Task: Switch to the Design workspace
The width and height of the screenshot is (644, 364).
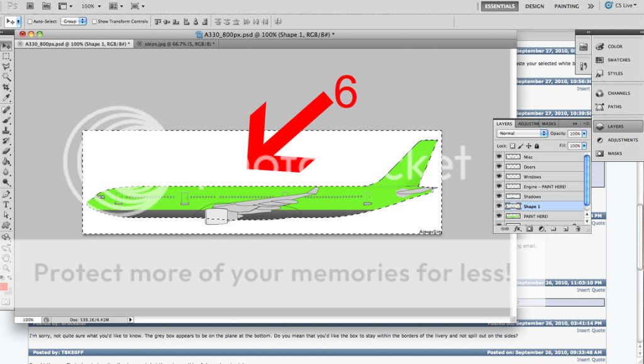Action: [534, 6]
